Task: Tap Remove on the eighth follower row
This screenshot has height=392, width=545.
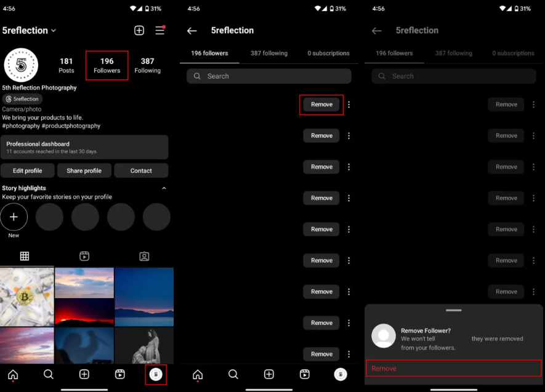Action: point(321,323)
